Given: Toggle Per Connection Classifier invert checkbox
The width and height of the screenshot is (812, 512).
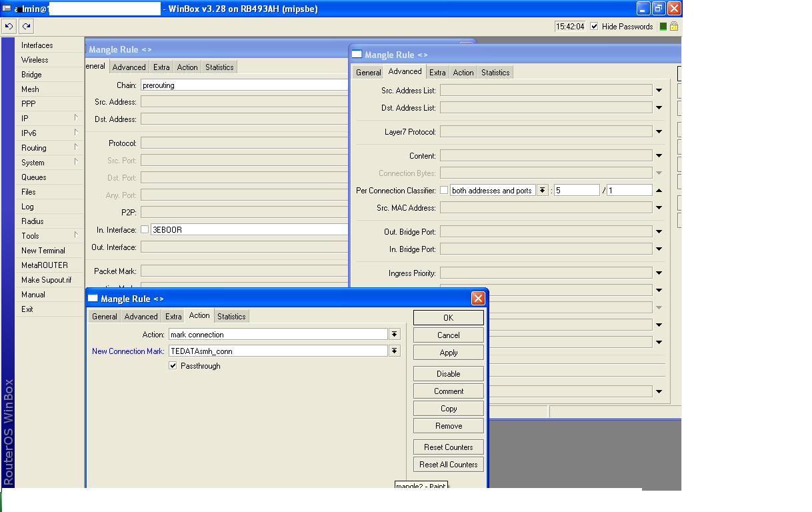Looking at the screenshot, I should (444, 191).
